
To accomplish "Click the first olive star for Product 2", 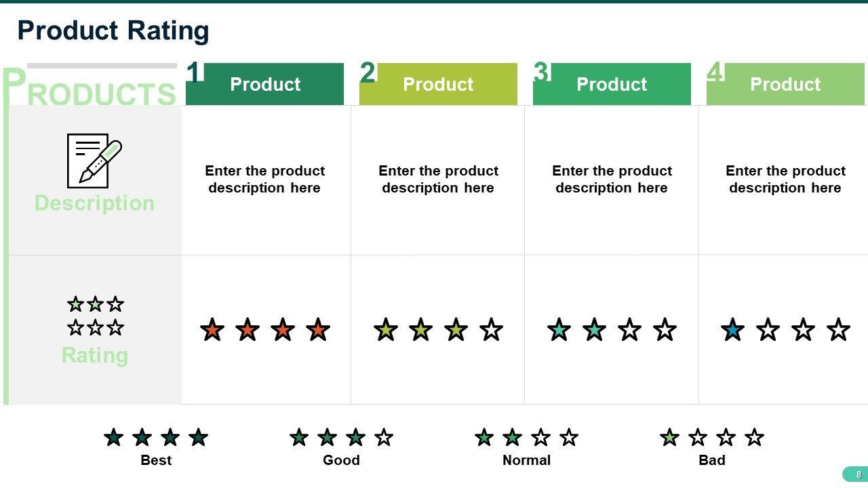I will (x=386, y=330).
